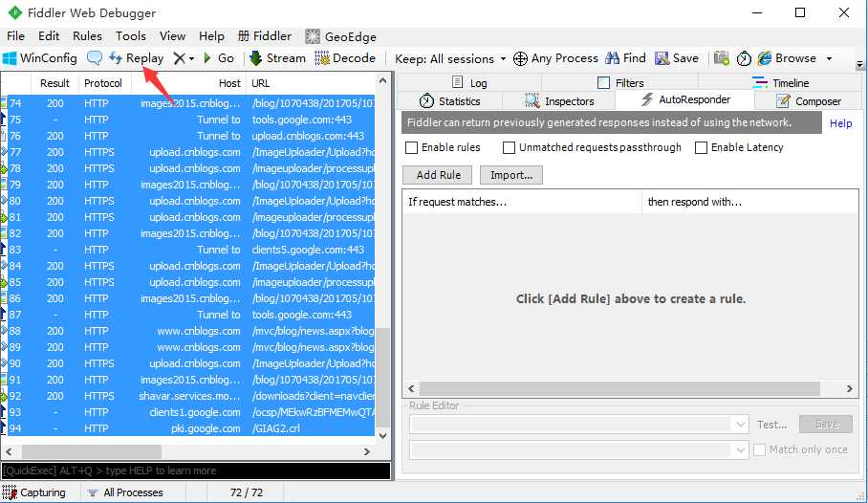This screenshot has width=868, height=503.
Task: Click the Go resume button
Action: pyautogui.click(x=219, y=58)
